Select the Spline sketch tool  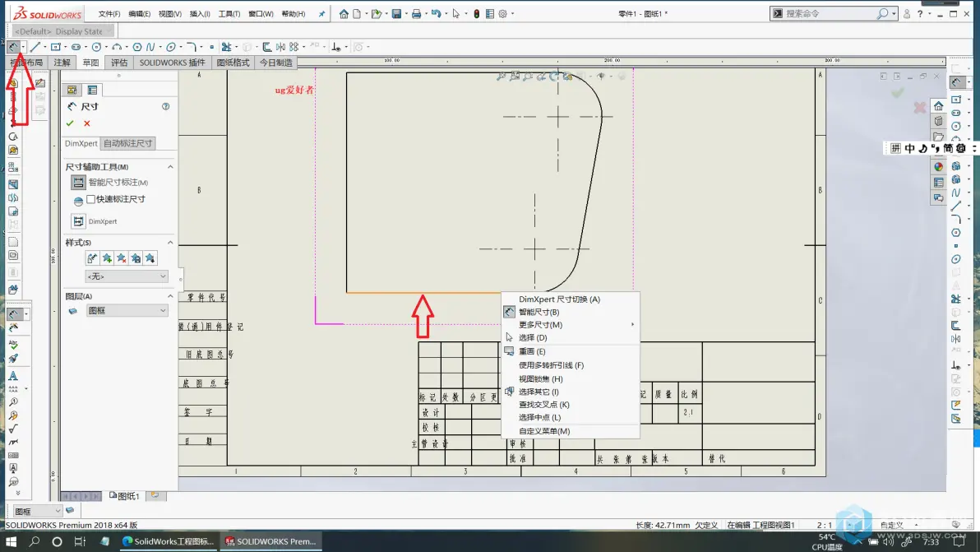[150, 47]
